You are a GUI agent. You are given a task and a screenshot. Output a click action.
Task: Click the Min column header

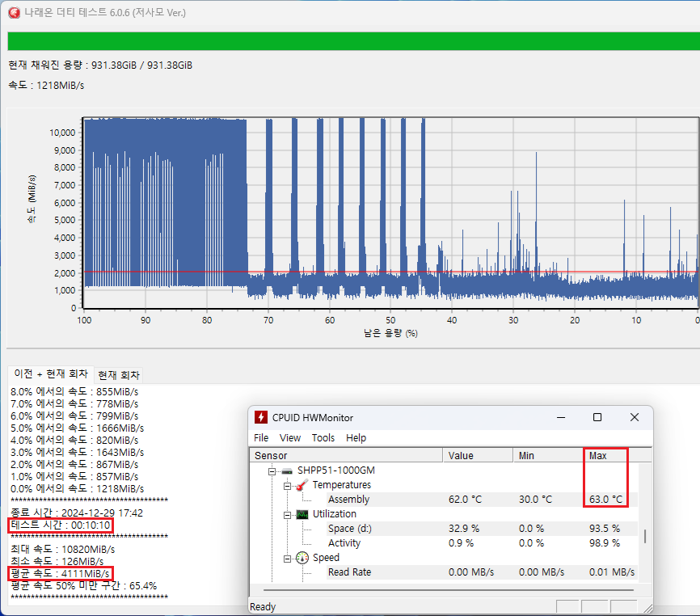(x=548, y=455)
